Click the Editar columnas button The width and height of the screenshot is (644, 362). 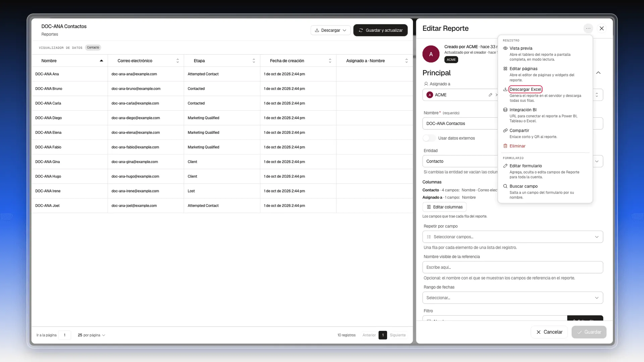tap(444, 207)
